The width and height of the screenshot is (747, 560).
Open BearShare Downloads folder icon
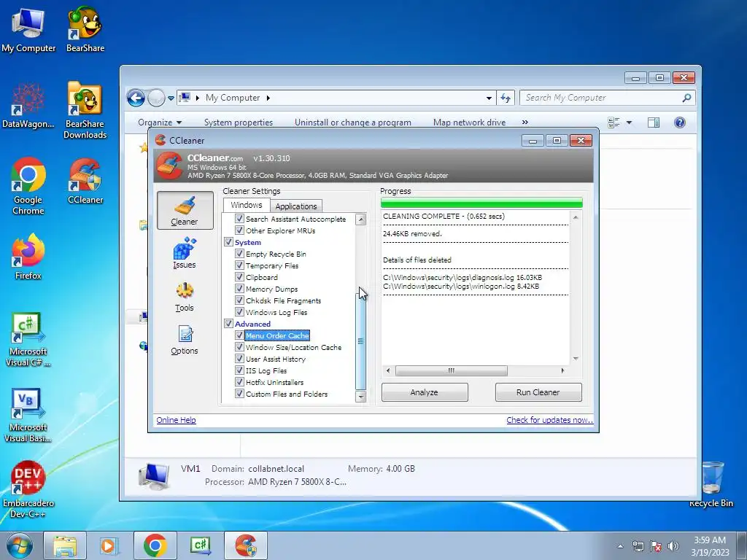(85, 111)
